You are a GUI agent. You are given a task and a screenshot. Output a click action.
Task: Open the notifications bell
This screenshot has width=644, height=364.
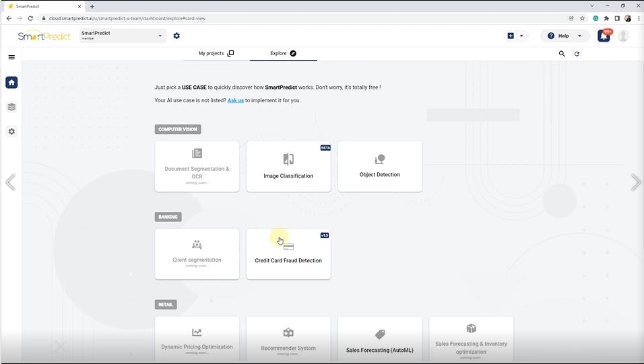[x=604, y=36]
